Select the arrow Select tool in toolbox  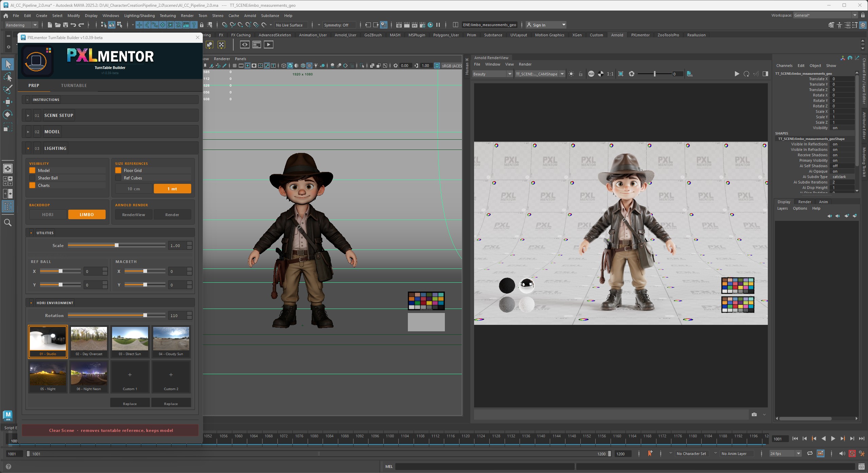[8, 64]
